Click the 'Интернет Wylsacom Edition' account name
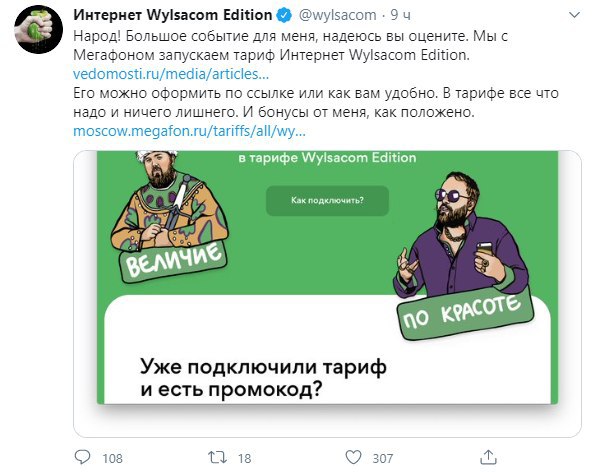Image resolution: width=595 pixels, height=475 pixels. pyautogui.click(x=173, y=15)
